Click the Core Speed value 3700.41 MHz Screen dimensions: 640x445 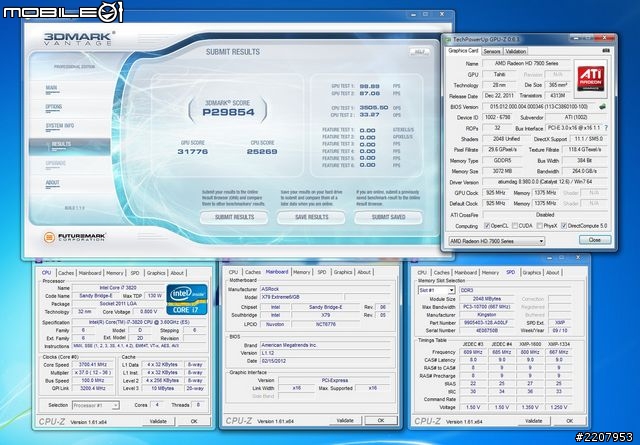click(x=93, y=365)
